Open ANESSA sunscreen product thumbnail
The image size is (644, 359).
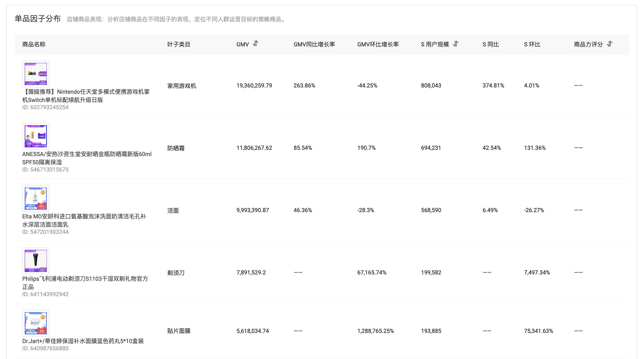point(36,136)
